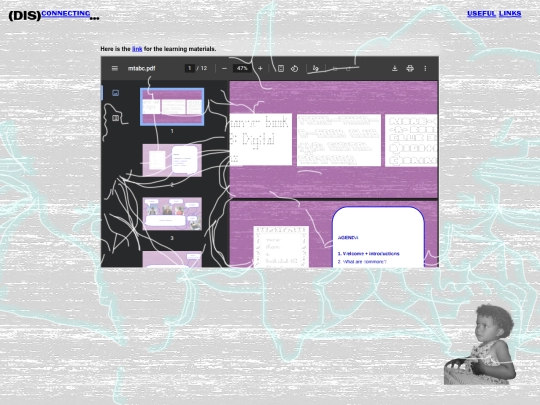Viewport: 540px width, 405px height.
Task: Click the 47% zoom level field
Action: pyautogui.click(x=242, y=68)
